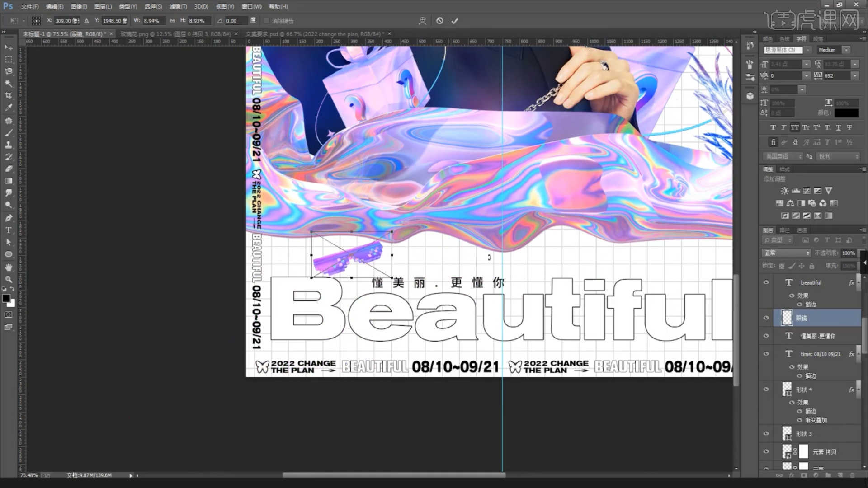Select the Brush tool
Image resolution: width=868 pixels, height=488 pixels.
(8, 133)
